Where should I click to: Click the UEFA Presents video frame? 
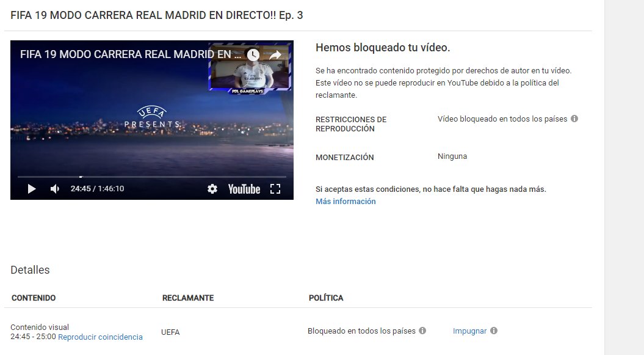(x=152, y=120)
